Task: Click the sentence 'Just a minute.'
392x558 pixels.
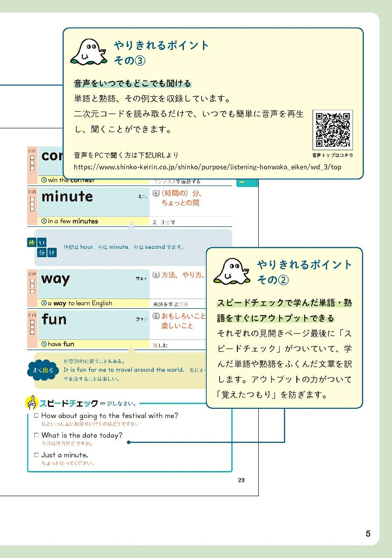Action: click(64, 455)
